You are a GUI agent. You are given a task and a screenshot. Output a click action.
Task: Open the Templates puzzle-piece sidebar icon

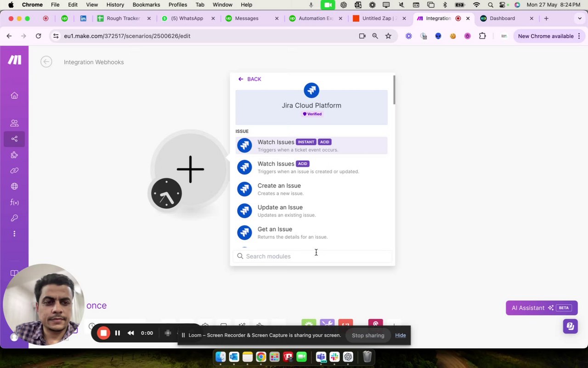coord(14,155)
